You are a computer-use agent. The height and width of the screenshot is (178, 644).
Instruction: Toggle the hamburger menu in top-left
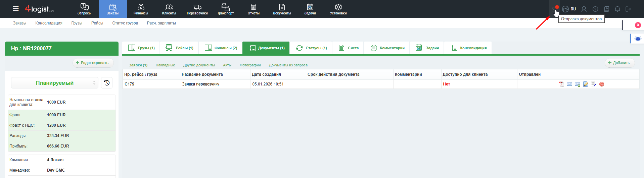tap(16, 9)
